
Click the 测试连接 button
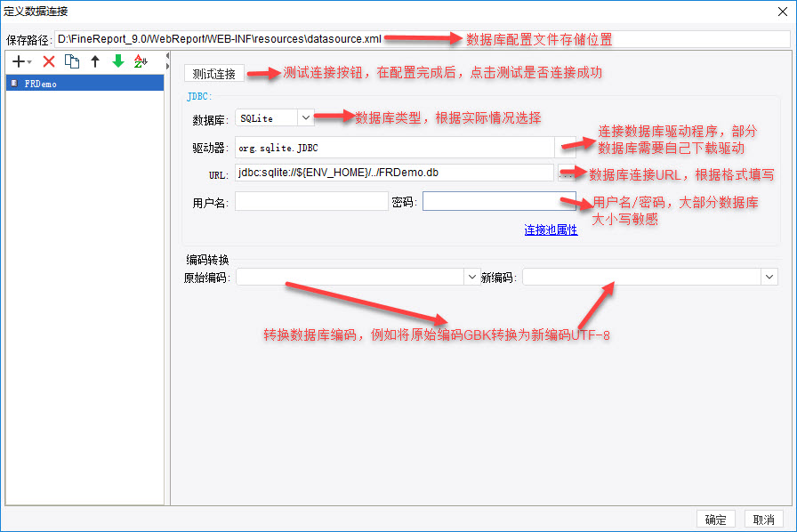[x=214, y=74]
